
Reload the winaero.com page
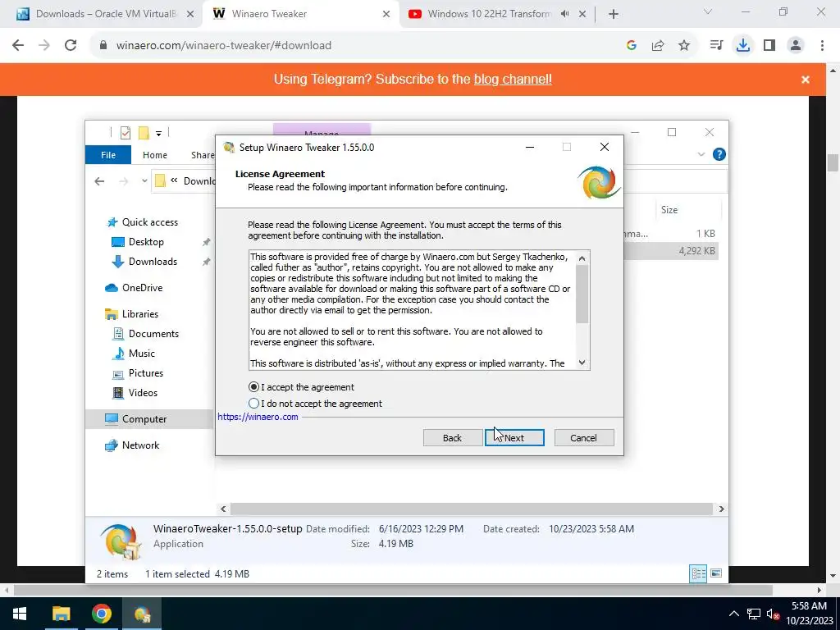[x=71, y=46]
